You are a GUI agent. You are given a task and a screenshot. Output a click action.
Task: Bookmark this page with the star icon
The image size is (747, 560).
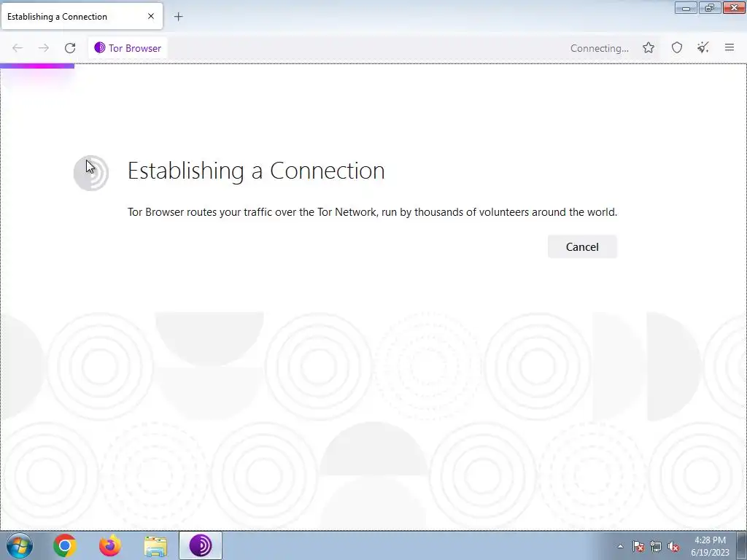tap(649, 47)
